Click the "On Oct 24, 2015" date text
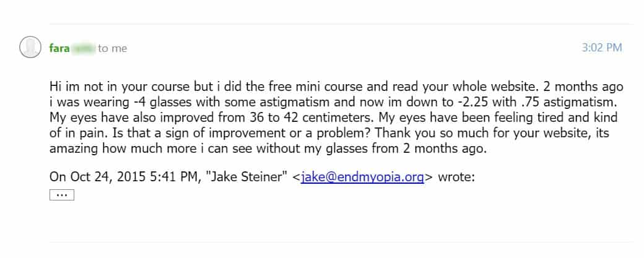The height and width of the screenshot is (258, 644). pos(92,177)
